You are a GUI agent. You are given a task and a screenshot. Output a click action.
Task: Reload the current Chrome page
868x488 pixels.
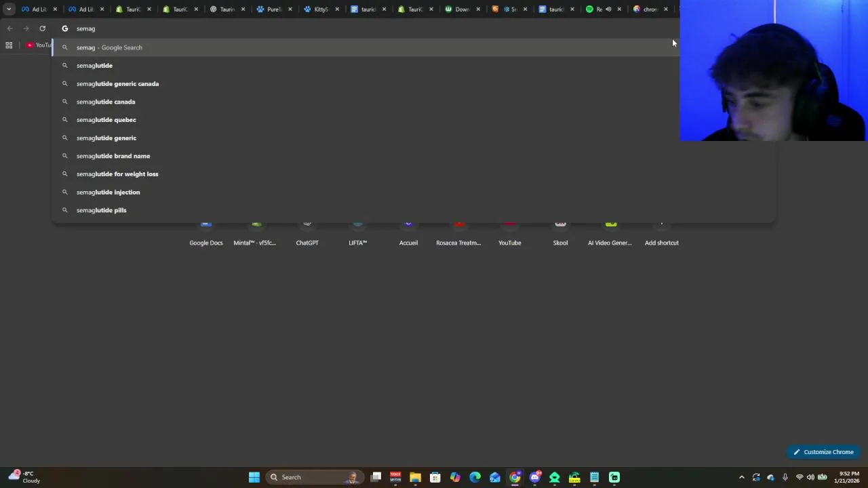42,28
